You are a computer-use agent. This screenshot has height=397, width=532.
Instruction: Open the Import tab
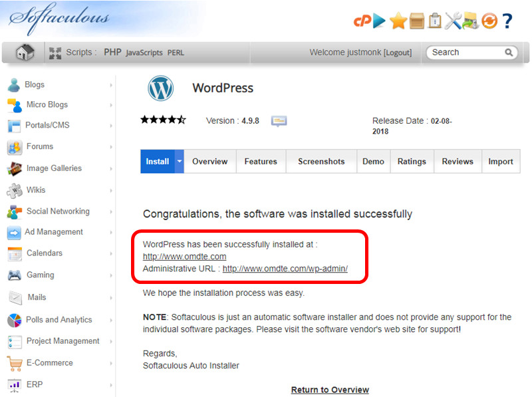point(501,162)
